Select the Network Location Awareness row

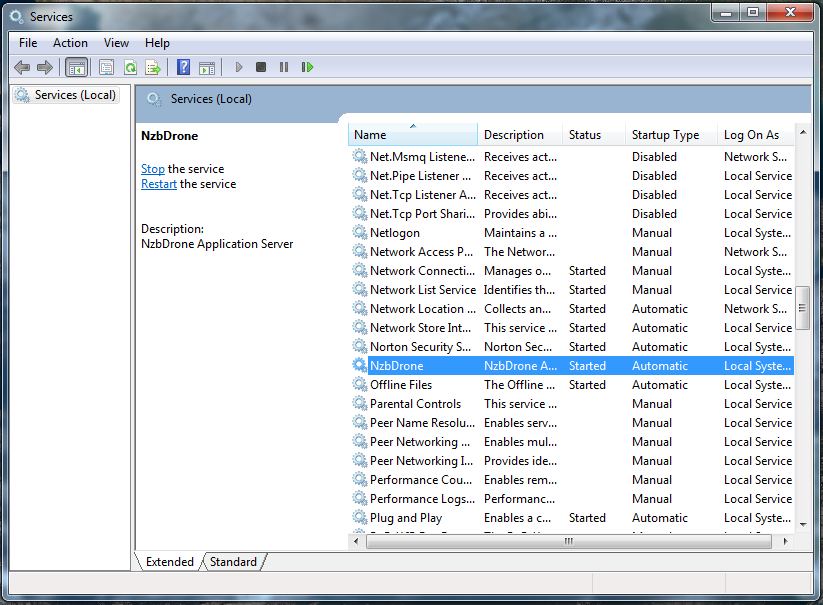(x=572, y=309)
